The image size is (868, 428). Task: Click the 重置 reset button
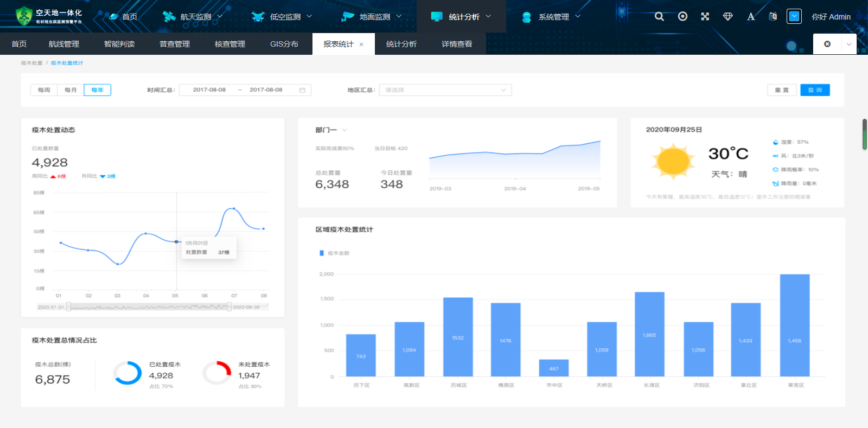(x=782, y=90)
